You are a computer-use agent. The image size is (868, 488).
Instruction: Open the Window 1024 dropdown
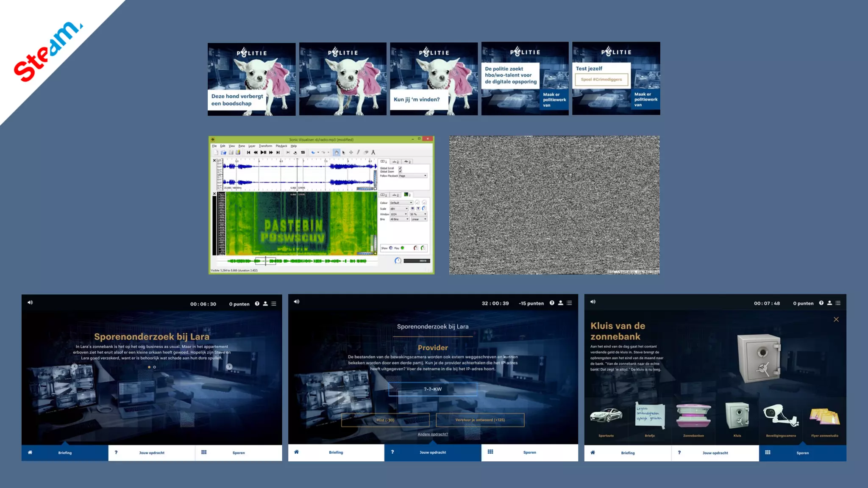click(x=398, y=214)
